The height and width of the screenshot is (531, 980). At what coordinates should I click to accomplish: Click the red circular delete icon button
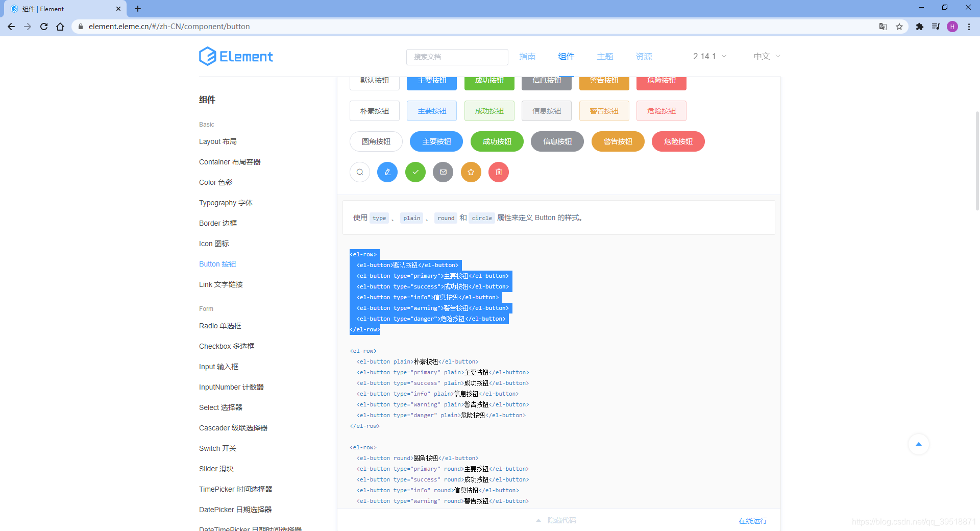(499, 172)
